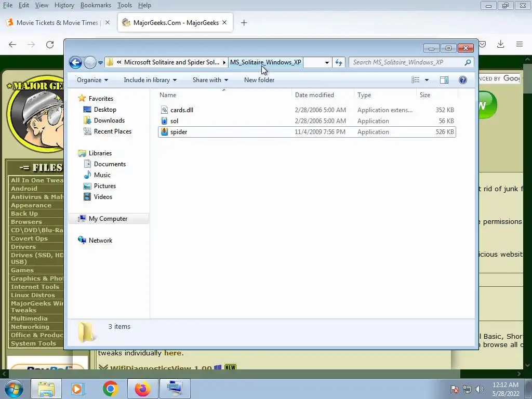Select Network in navigation pane
Viewport: 532px width, 399px height.
pos(100,241)
